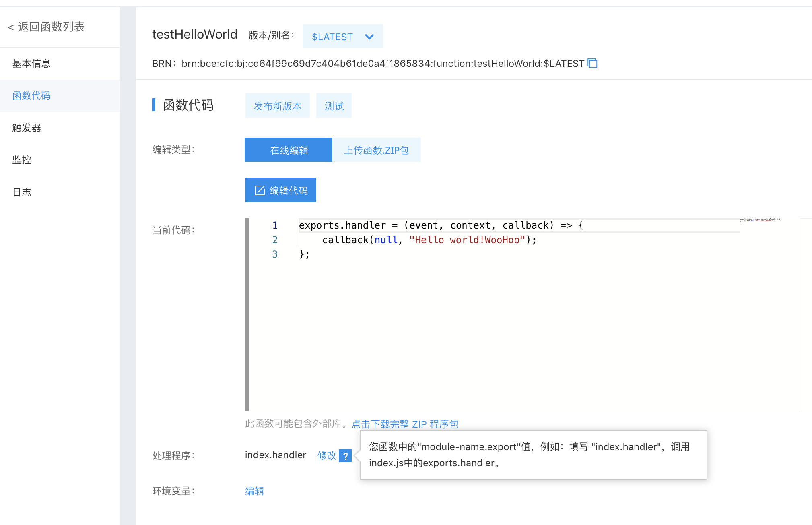Open the $LATEST version dropdown
This screenshot has width=812, height=525.
(342, 37)
